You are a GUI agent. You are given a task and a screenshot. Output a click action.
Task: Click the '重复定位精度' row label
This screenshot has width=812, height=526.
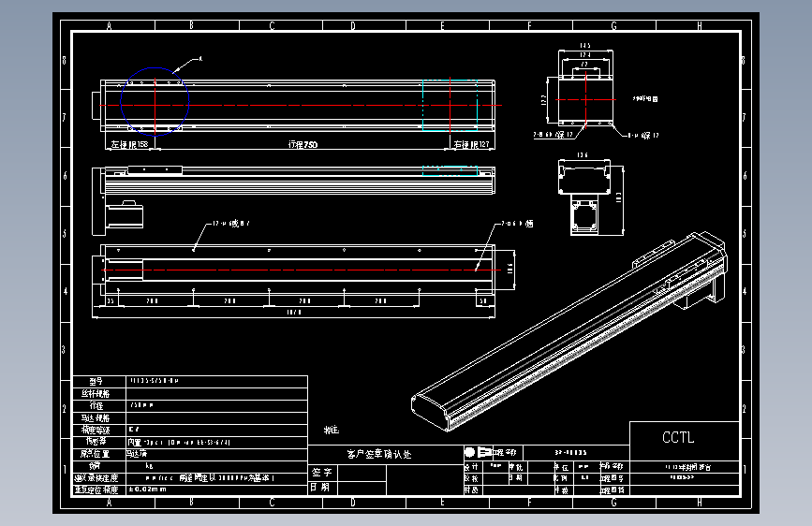96,489
